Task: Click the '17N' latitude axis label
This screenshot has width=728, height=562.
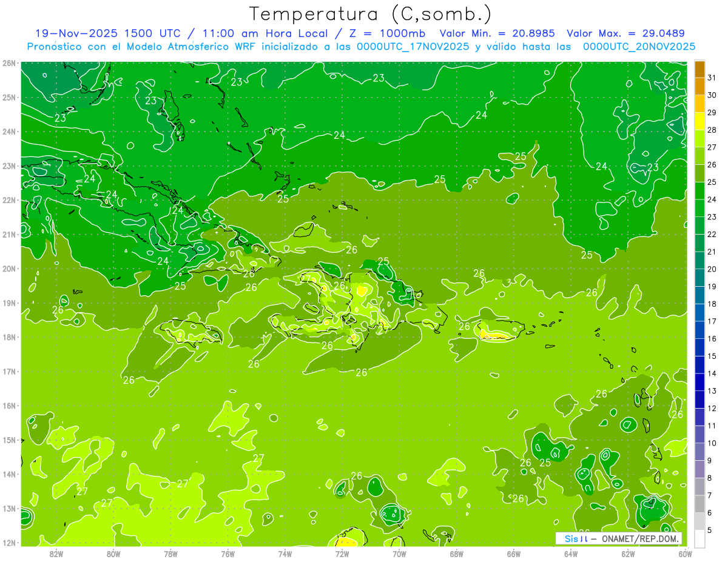Action: 9,372
